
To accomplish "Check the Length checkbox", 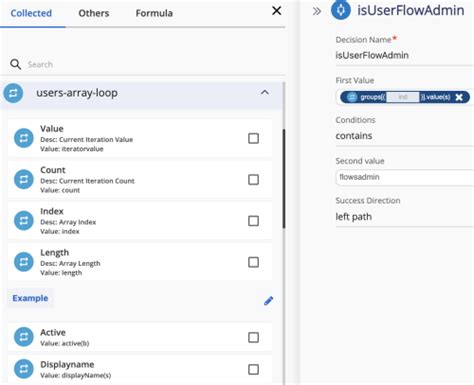I will (253, 262).
